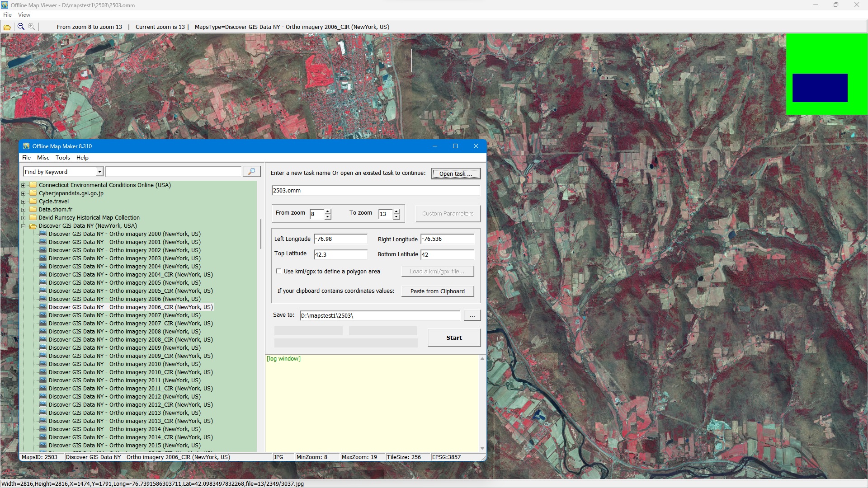Decrease the To zoom spinner value
Viewport: 868px width, 488px height.
pyautogui.click(x=396, y=216)
